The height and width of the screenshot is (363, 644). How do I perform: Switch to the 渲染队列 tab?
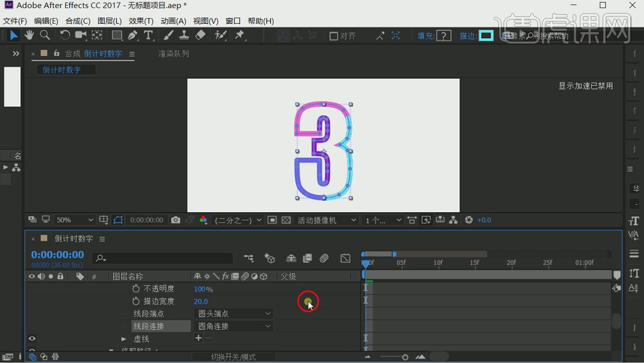[x=174, y=54]
